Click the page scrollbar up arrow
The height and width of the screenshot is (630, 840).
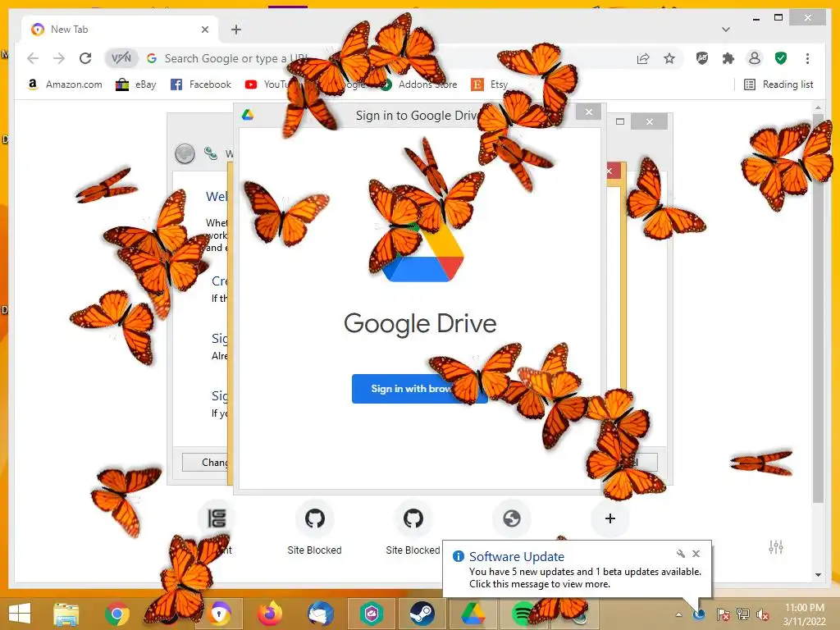pos(818,107)
